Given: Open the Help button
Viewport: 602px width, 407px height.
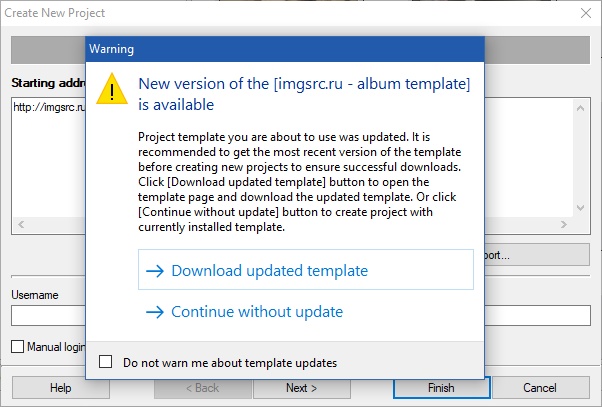Looking at the screenshot, I should (61, 388).
